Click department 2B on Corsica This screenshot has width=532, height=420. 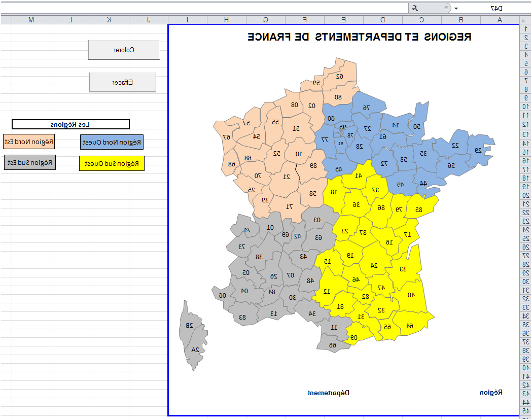tap(189, 325)
